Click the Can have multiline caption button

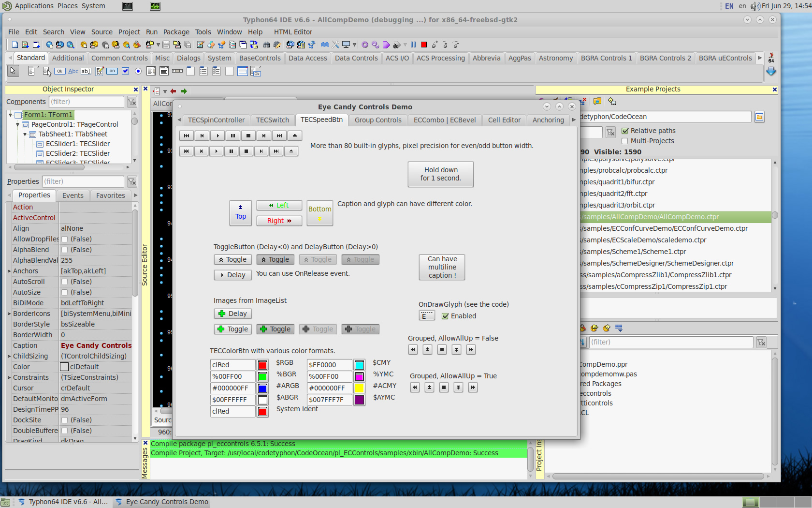[442, 267]
